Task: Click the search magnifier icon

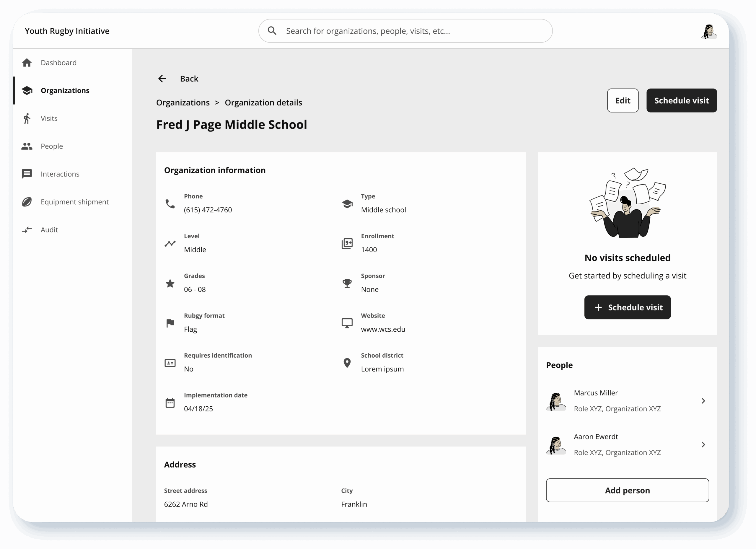Action: (x=272, y=31)
